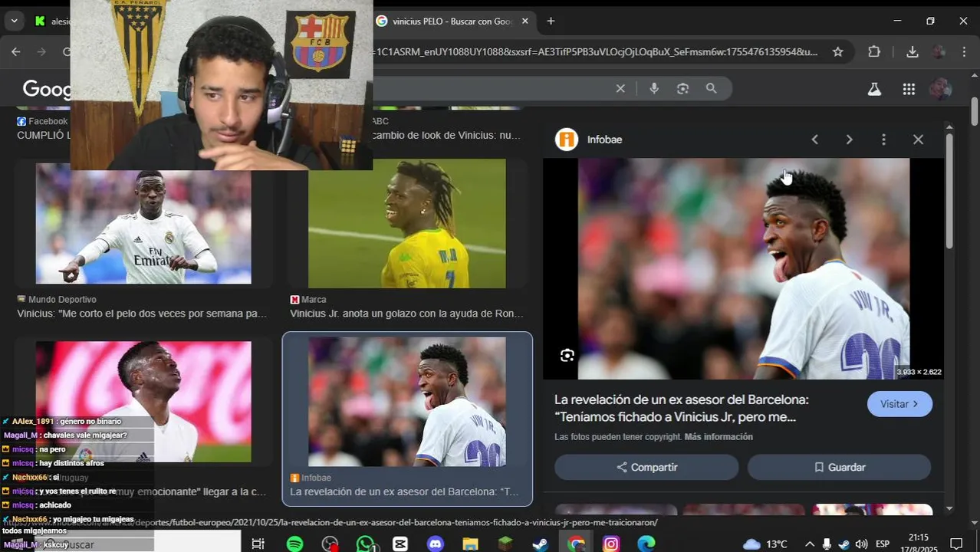Open the taskbar microphone tray icon
Viewport: 980px width, 552px height.
(827, 544)
